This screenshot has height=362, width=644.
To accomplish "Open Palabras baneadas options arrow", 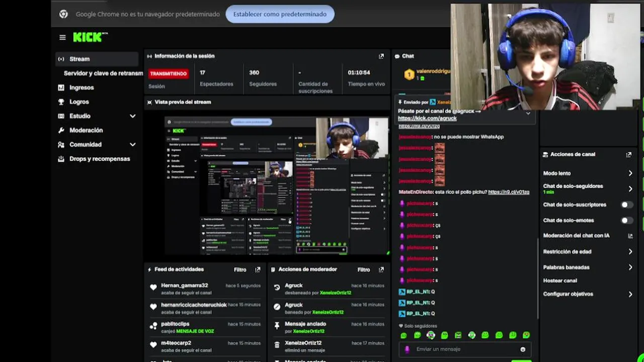I will pyautogui.click(x=630, y=267).
